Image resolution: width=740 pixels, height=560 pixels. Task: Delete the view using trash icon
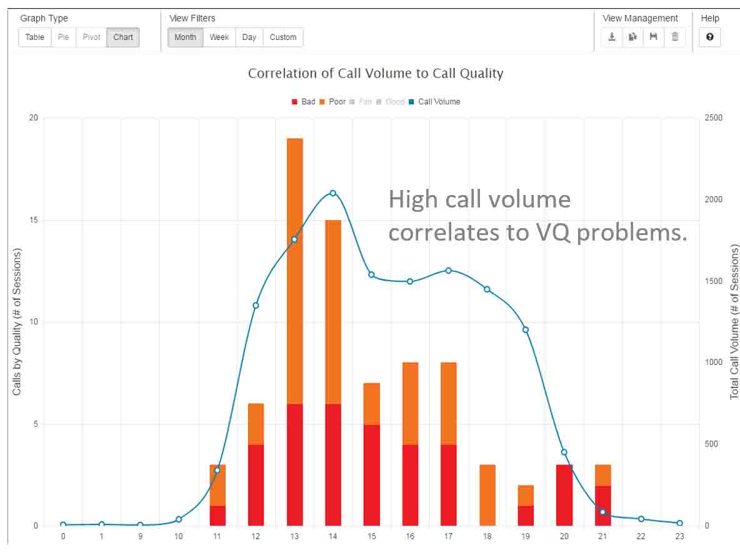[674, 37]
